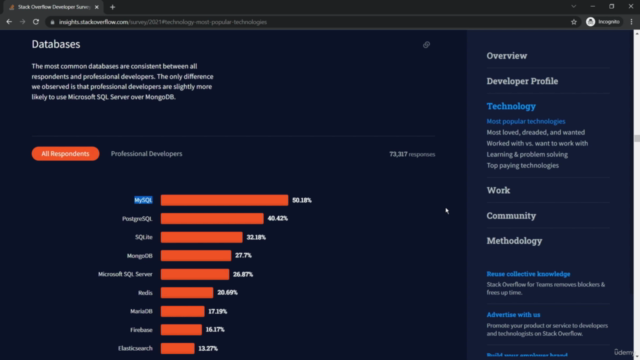
Task: Open Technology section in sidebar
Action: 511,106
